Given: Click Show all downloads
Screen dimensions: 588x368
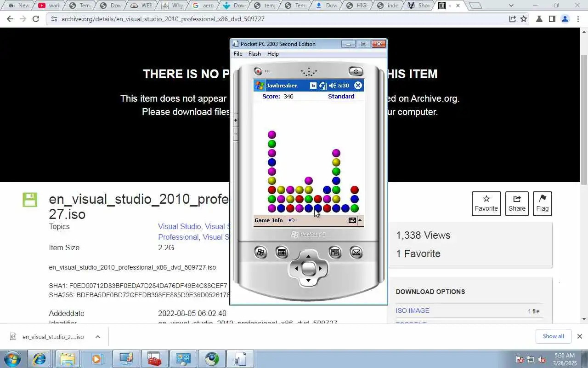Looking at the screenshot, I should click(553, 336).
